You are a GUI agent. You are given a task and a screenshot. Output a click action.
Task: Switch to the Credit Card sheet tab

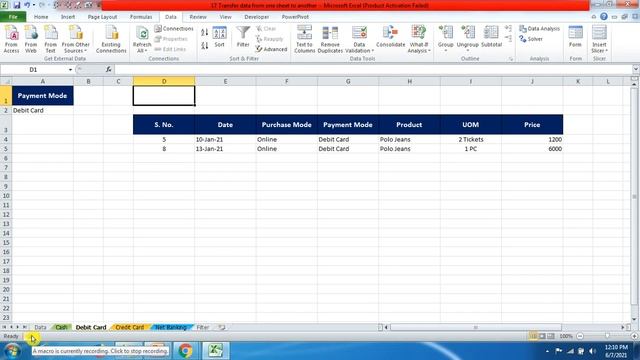[x=129, y=327]
